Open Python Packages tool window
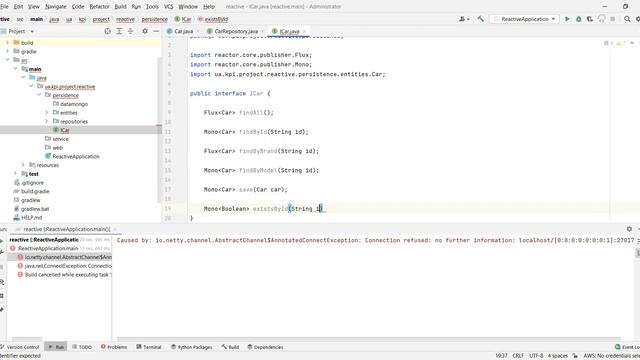Screen dimensions: 640x360 pos(191,347)
